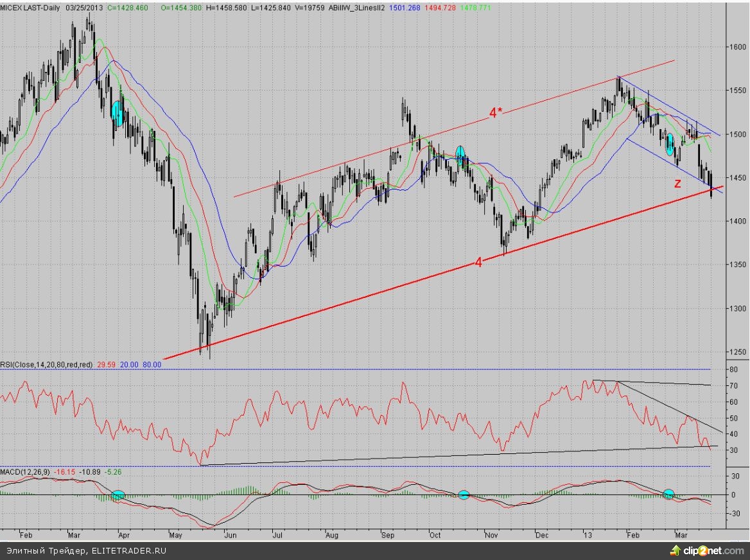The width and height of the screenshot is (750, 560).
Task: Click the cyan marker on the April candlesticks
Action: tap(117, 112)
